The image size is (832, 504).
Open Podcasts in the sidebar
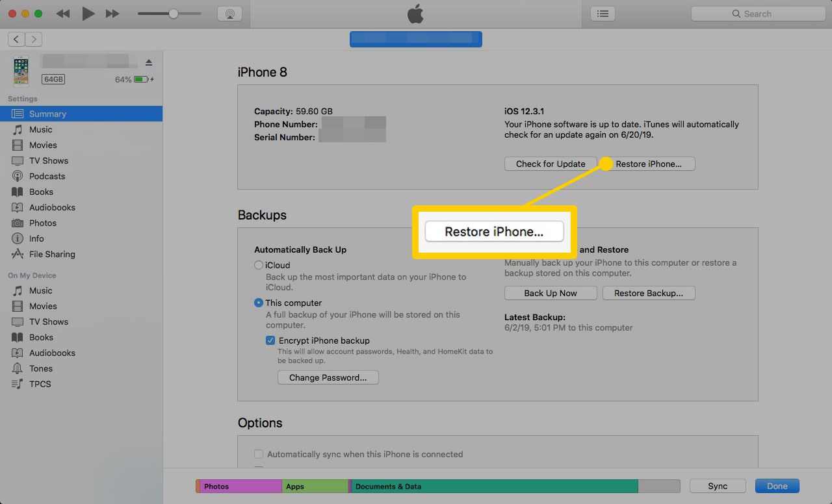point(81,176)
